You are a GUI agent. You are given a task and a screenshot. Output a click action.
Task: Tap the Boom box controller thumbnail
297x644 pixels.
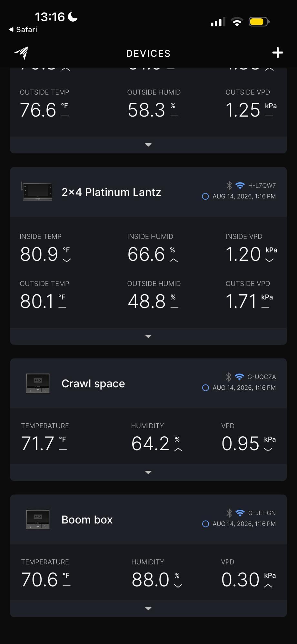(38, 519)
